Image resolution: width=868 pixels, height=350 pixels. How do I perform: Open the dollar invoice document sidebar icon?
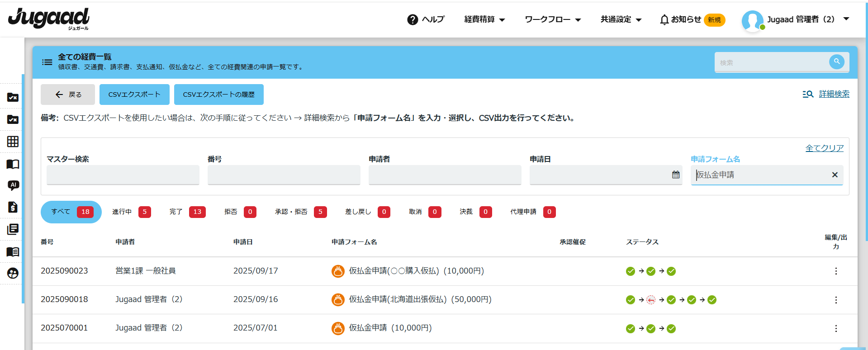tap(13, 207)
